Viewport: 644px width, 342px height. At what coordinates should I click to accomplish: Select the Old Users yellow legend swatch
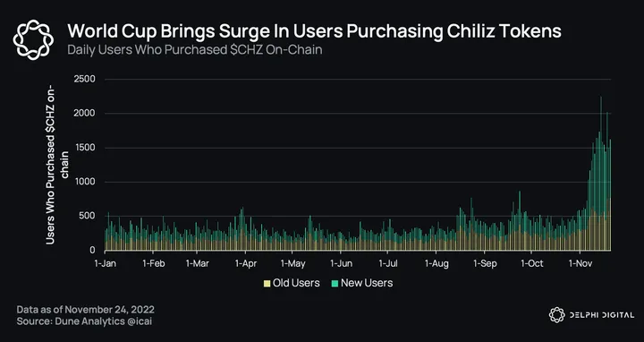coord(267,283)
